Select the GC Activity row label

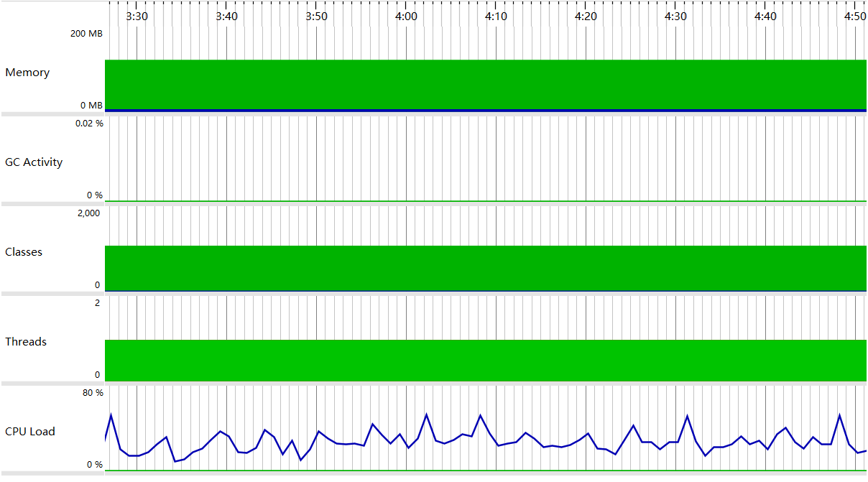click(x=34, y=162)
